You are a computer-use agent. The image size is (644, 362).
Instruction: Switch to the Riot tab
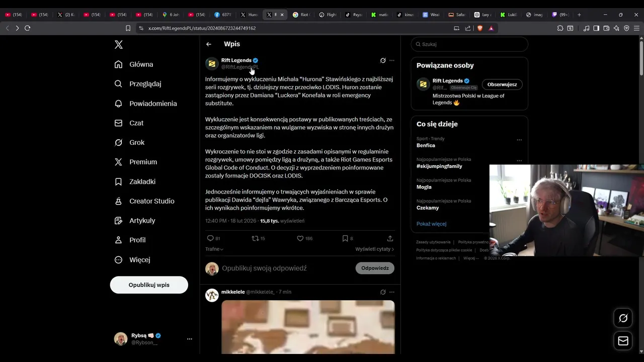pyautogui.click(x=302, y=15)
